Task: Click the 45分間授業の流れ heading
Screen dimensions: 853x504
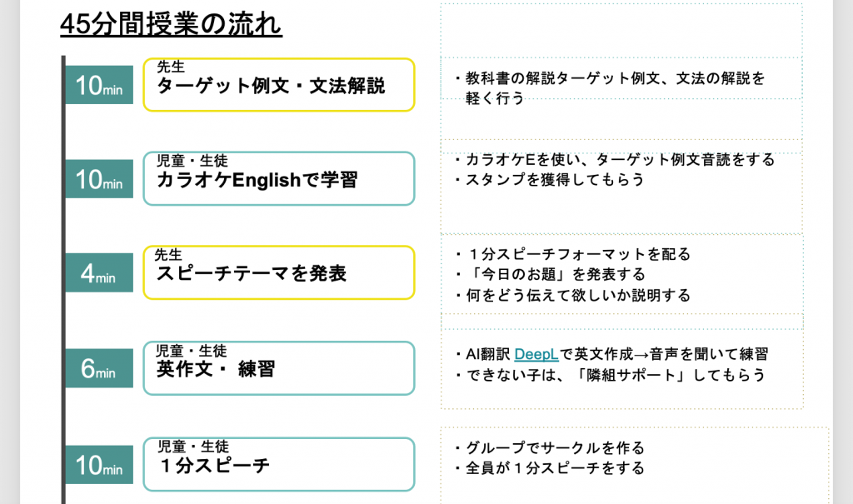Action: click(171, 24)
